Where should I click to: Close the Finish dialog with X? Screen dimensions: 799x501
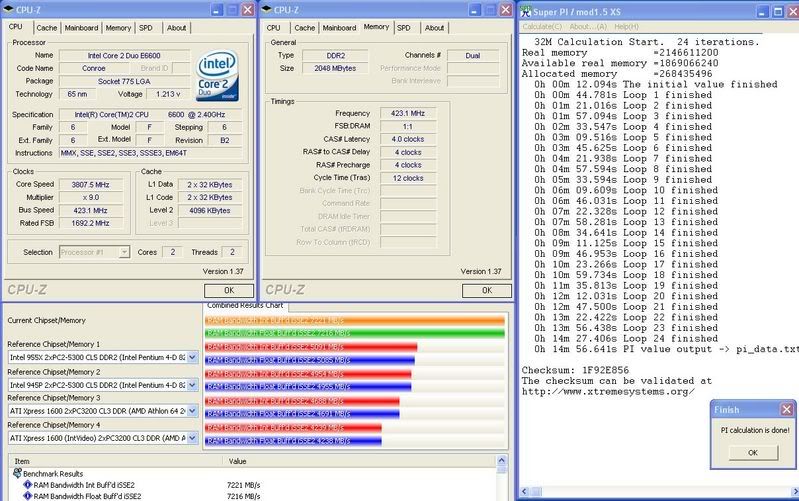pyautogui.click(x=787, y=409)
